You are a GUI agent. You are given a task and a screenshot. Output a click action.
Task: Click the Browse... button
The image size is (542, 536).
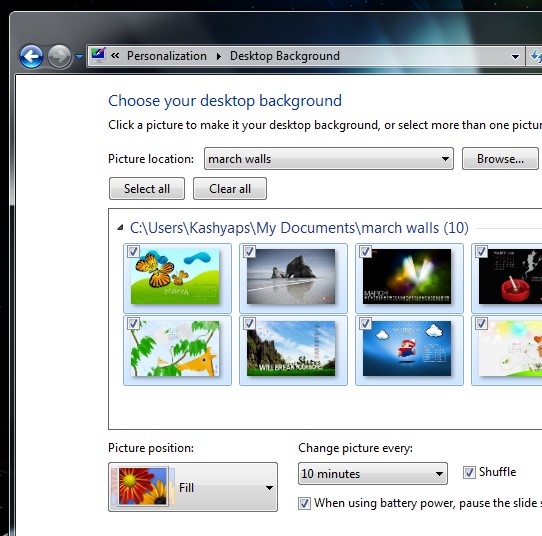pyautogui.click(x=500, y=159)
